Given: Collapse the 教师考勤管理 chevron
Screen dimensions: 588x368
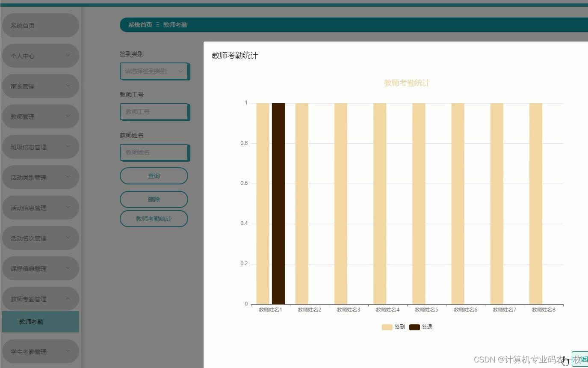Looking at the screenshot, I should (x=68, y=299).
